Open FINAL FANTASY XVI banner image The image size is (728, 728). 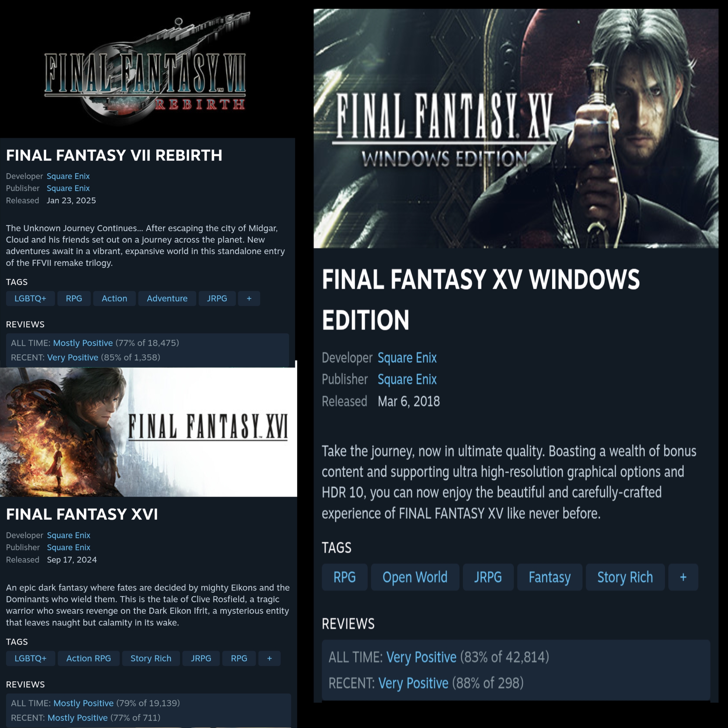point(148,432)
